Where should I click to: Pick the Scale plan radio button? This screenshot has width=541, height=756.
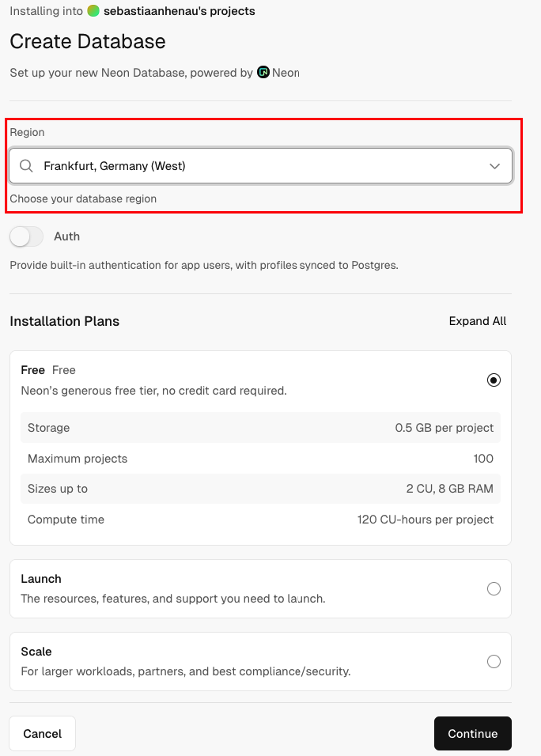494,661
